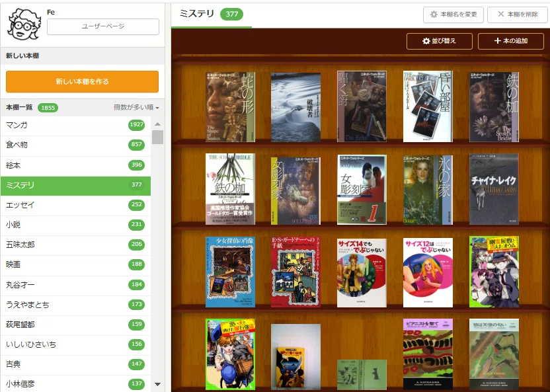Click the shelf list scrollbar up arrow
550x392 pixels.
(x=157, y=124)
